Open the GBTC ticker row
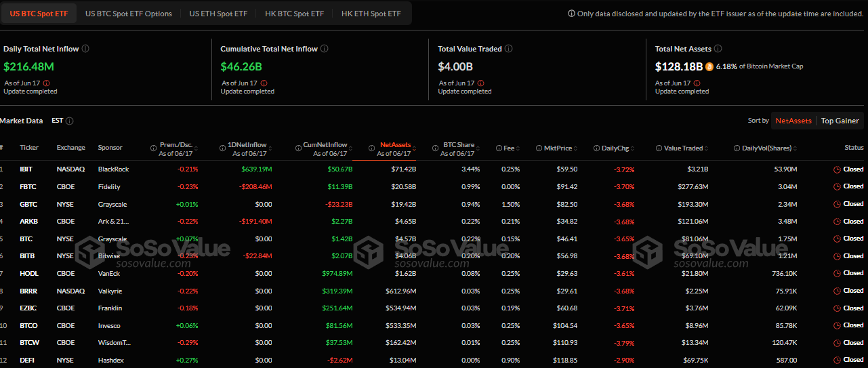This screenshot has height=368, width=868. click(x=434, y=204)
